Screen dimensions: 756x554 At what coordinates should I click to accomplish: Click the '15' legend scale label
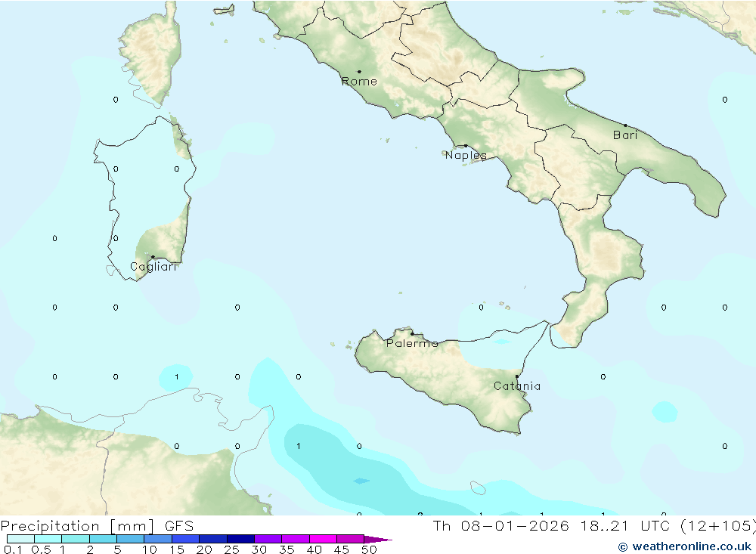coord(177,549)
